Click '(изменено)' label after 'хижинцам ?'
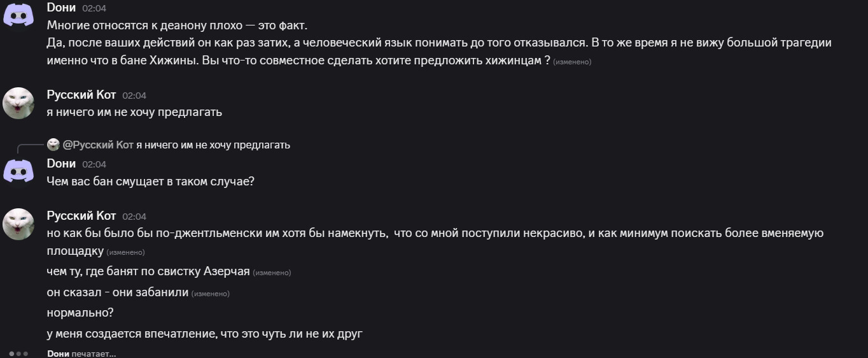This screenshot has width=868, height=358. point(572,62)
